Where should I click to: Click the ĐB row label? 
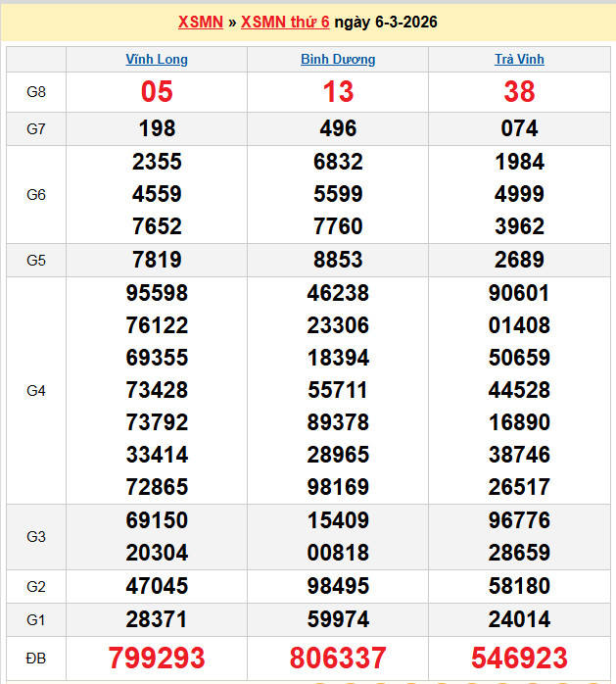[36, 658]
